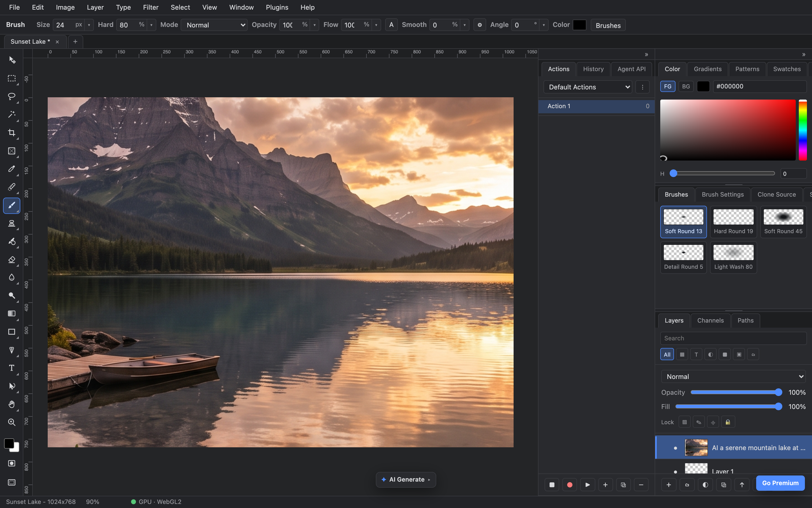Select the Healing Brush tool
812x508 pixels.
(12, 187)
